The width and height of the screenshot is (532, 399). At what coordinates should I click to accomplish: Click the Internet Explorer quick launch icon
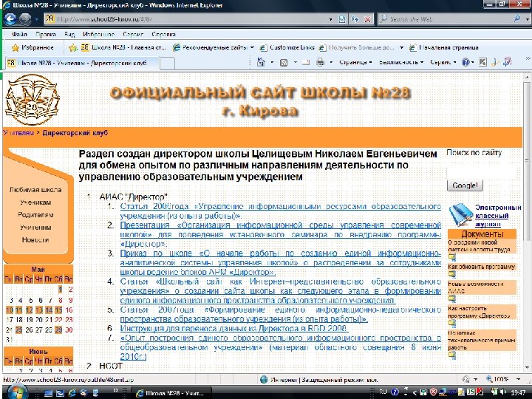click(x=72, y=393)
